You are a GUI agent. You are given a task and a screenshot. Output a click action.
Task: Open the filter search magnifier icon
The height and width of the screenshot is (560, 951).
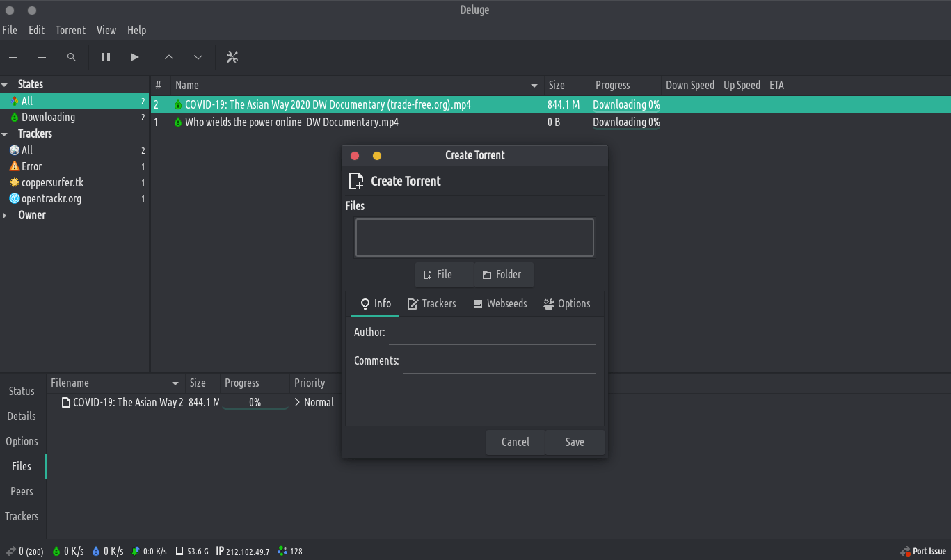pos(71,57)
